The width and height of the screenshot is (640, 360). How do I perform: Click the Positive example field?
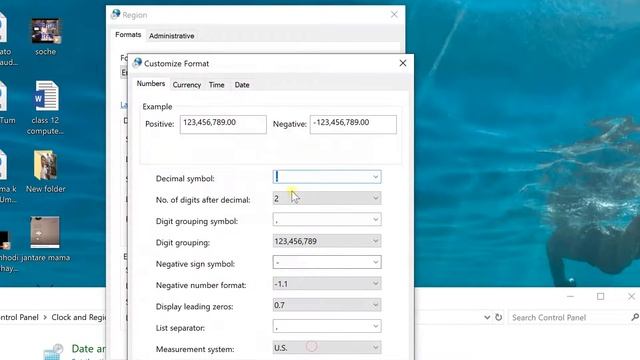point(223,124)
